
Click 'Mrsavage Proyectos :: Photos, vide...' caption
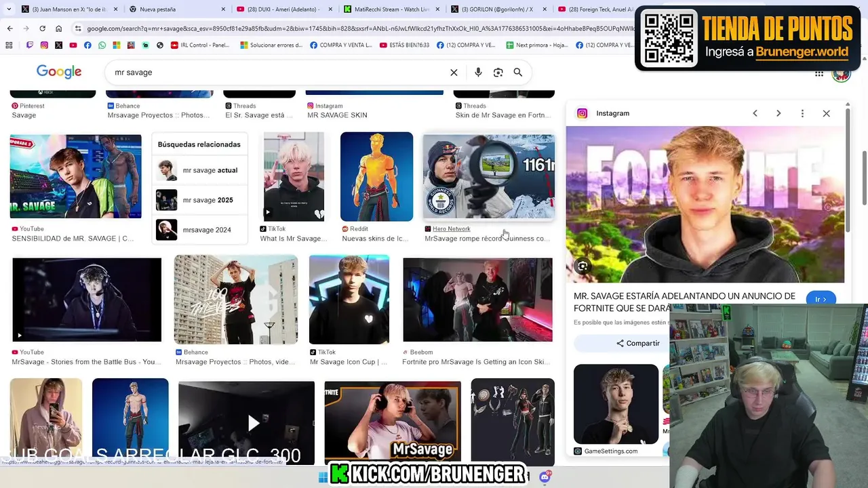(235, 362)
